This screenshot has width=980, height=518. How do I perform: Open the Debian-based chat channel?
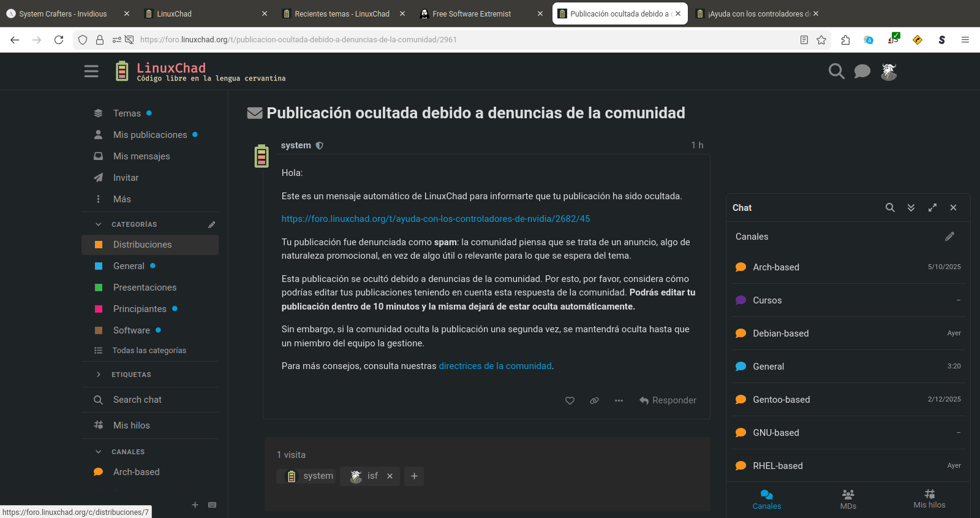tap(848, 333)
